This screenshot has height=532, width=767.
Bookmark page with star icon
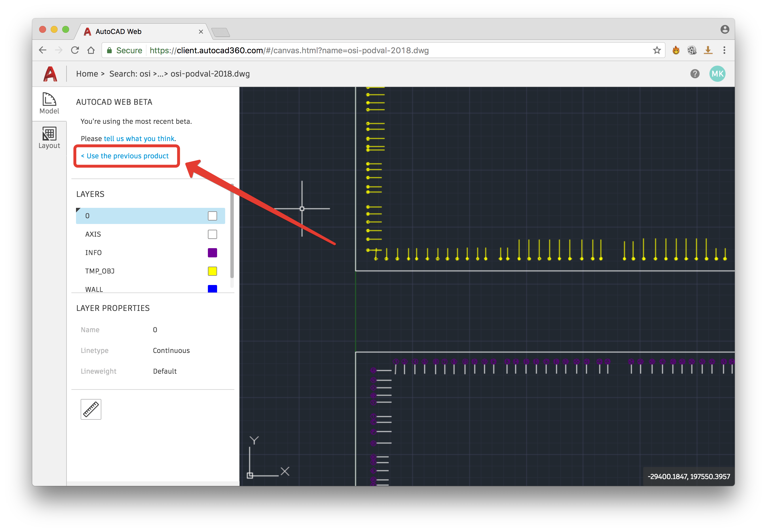[656, 50]
